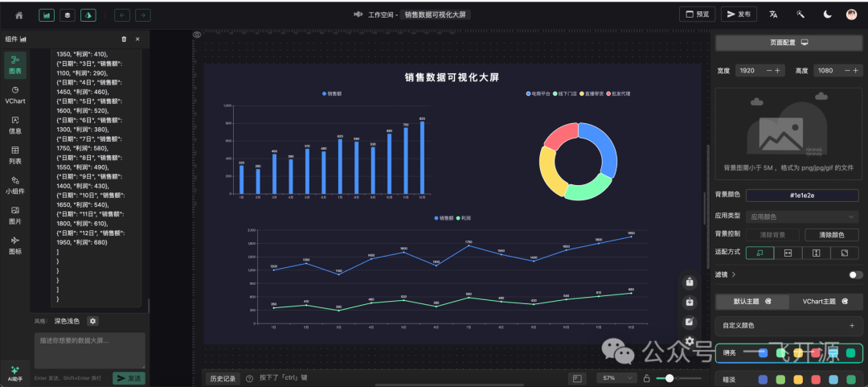This screenshot has width=868, height=387.
Task: Click the export upload floating icon
Action: [x=690, y=282]
